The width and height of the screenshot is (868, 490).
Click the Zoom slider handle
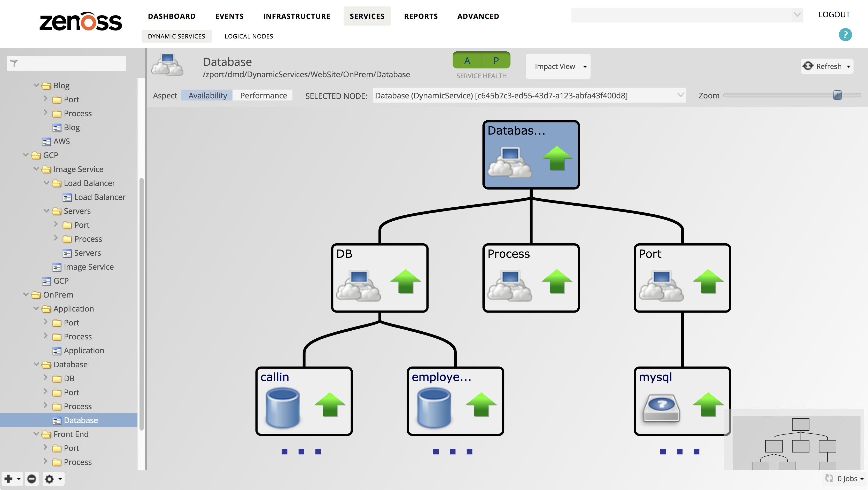coord(837,95)
